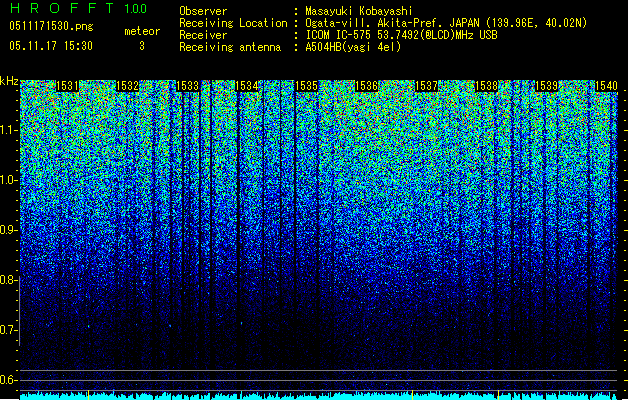
Task: Click the 1532 time marker
Action: click(128, 86)
